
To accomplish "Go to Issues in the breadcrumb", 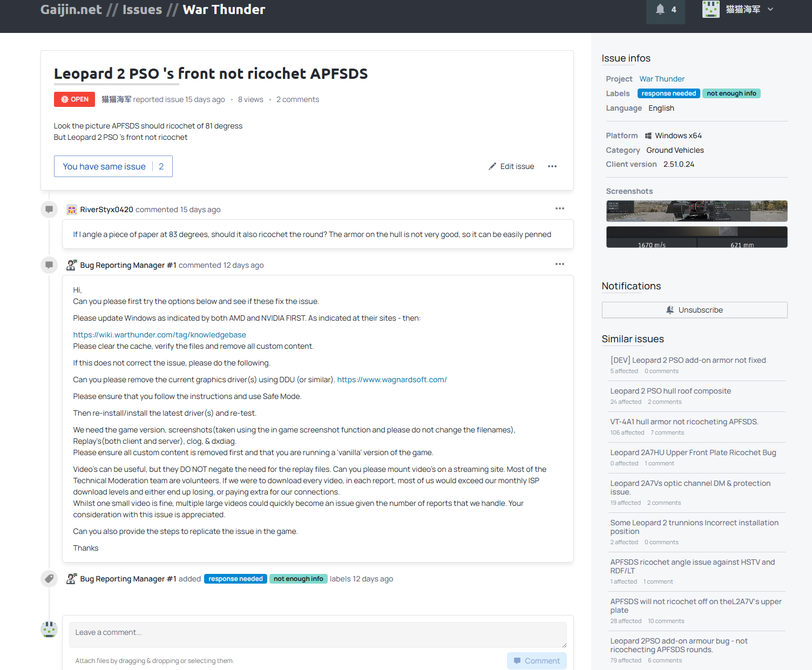I will tap(142, 10).
